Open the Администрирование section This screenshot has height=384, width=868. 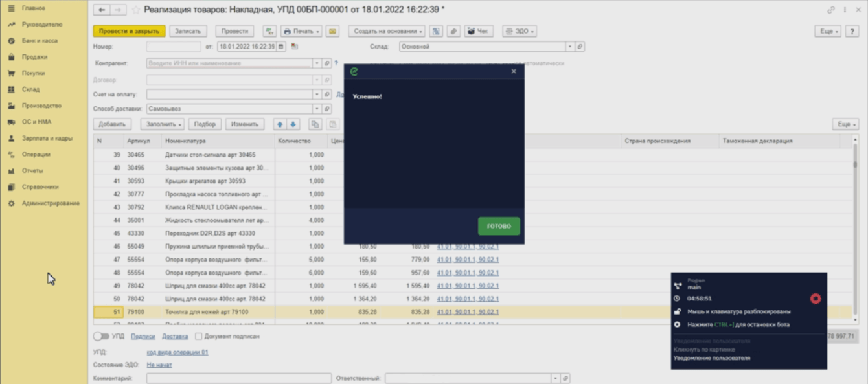tap(51, 203)
